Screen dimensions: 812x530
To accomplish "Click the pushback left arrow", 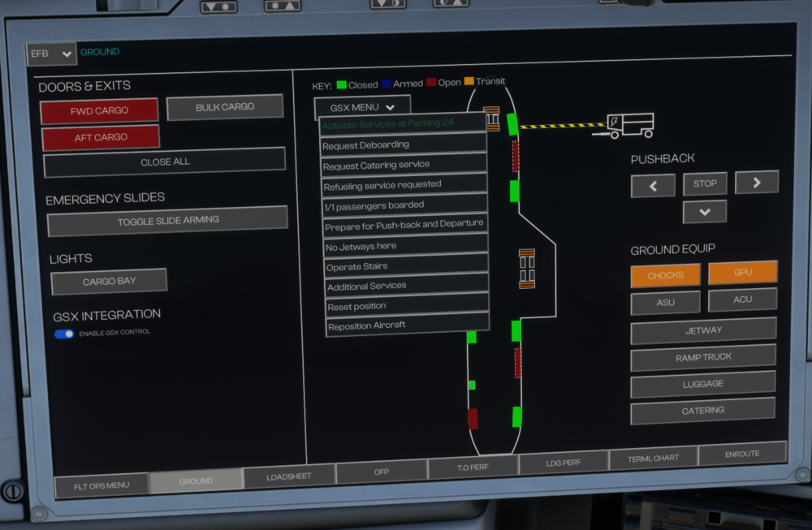I will click(653, 186).
